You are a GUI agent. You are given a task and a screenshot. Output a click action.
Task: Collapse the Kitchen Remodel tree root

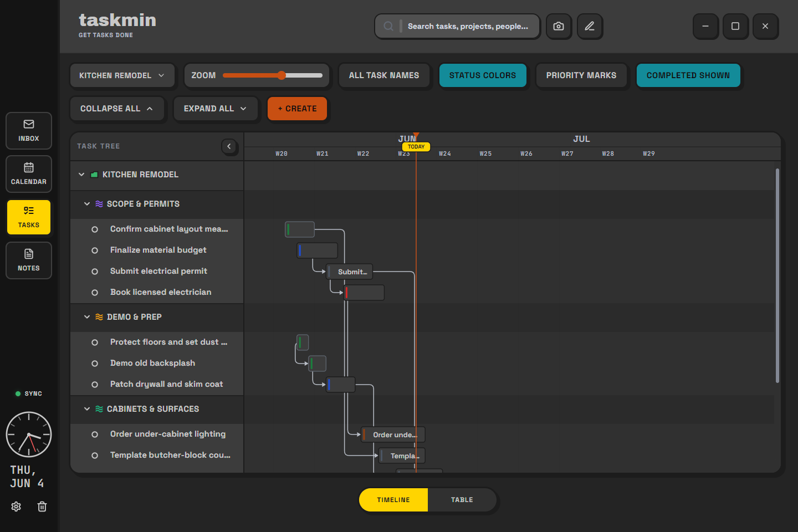[x=81, y=175]
